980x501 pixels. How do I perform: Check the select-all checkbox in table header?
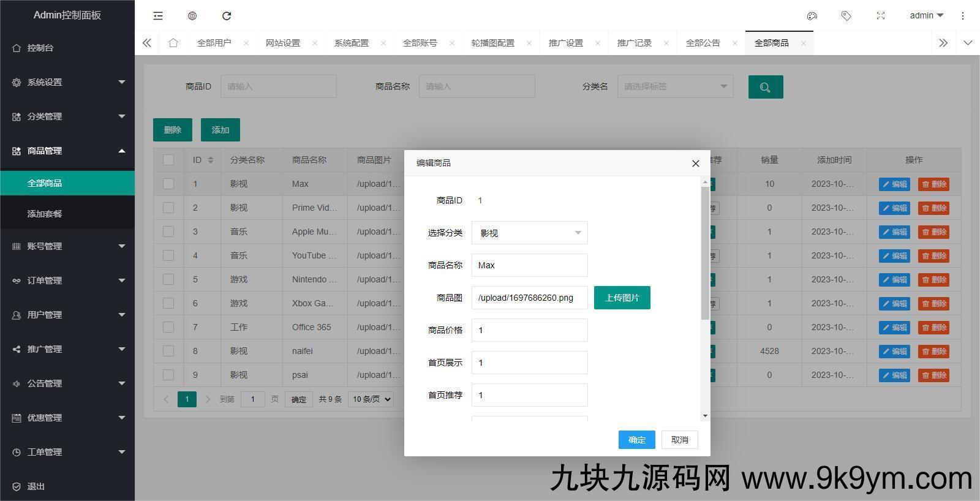coord(168,160)
